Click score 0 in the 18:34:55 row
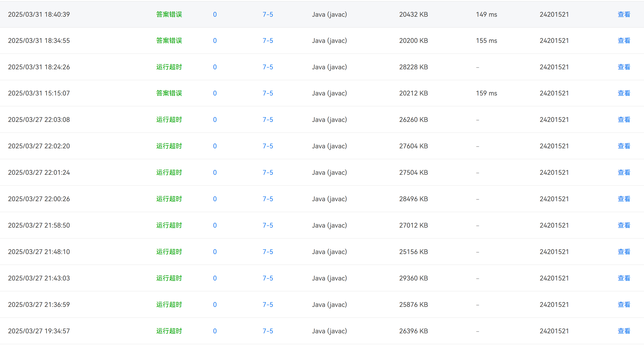 (215, 40)
